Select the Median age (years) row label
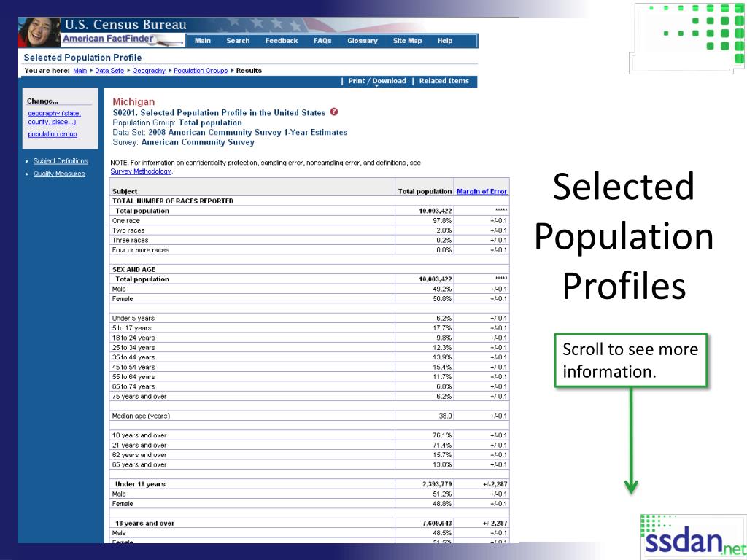 click(x=141, y=416)
